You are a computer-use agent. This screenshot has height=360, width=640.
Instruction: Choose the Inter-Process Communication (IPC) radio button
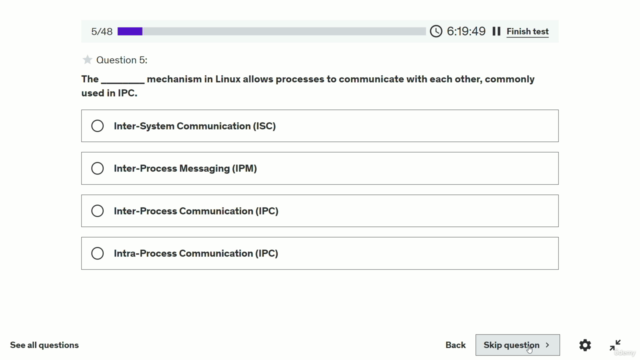pyautogui.click(x=98, y=211)
